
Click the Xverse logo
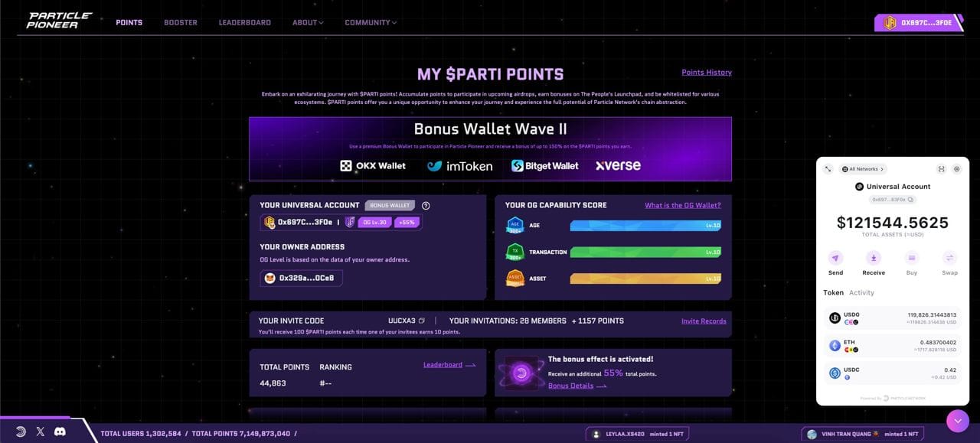618,165
